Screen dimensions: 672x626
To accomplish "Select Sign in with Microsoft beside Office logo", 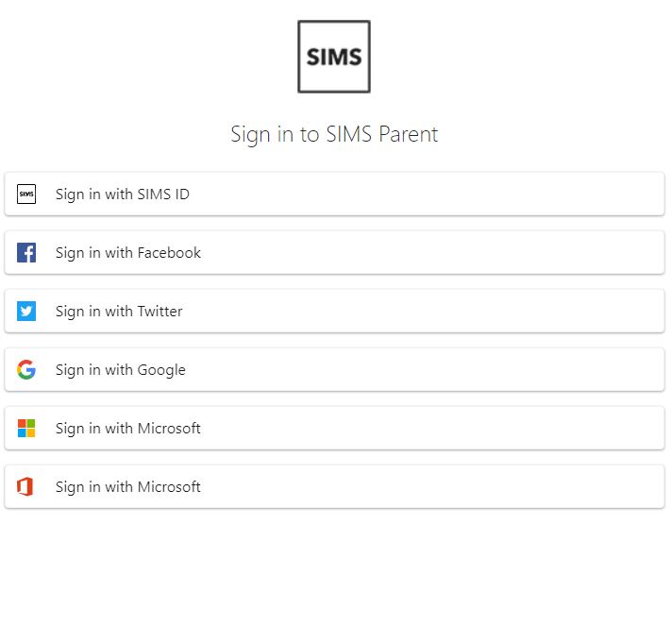I will (x=128, y=487).
